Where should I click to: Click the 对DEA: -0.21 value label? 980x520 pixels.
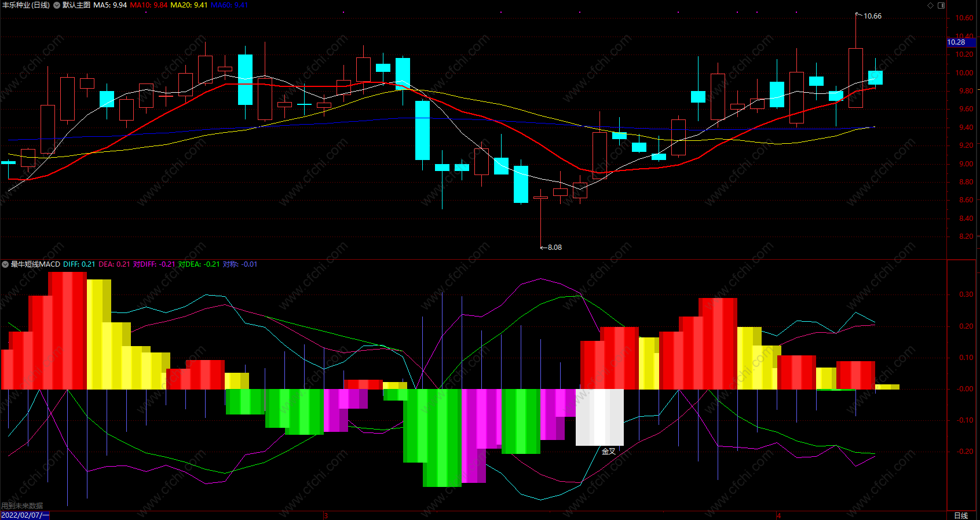pos(199,264)
